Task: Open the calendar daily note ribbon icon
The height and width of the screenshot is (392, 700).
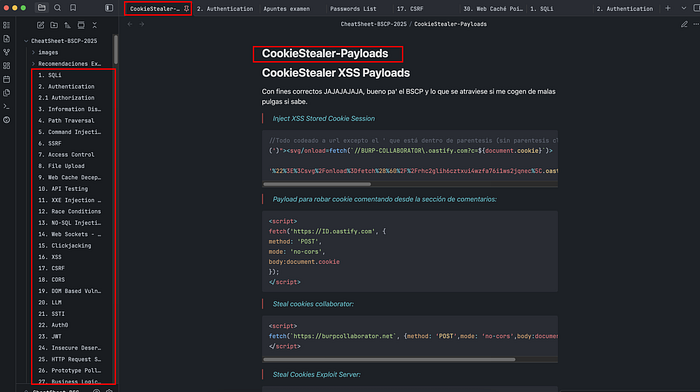Action: pyautogui.click(x=7, y=79)
